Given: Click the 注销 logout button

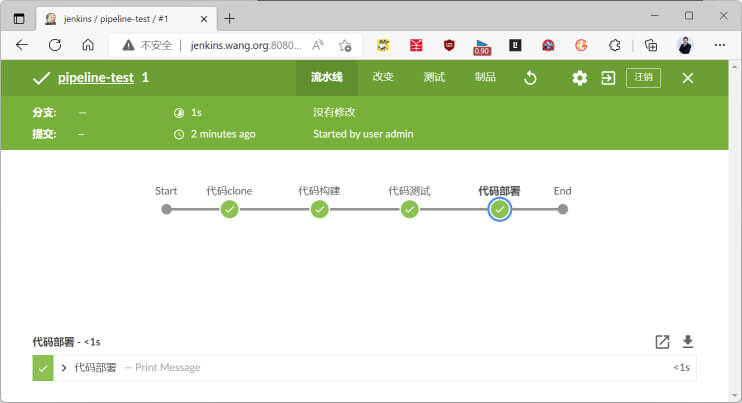Looking at the screenshot, I should click(x=643, y=78).
